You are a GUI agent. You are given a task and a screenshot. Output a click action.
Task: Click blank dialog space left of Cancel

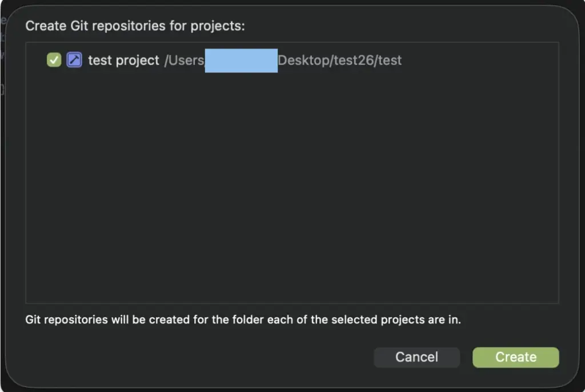[x=200, y=357]
